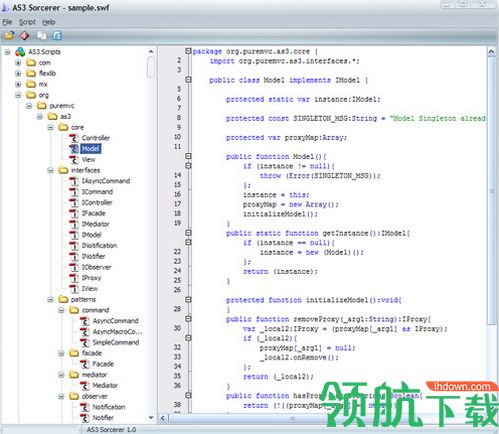
Task: Click the open file toolbar icon
Action: [9, 35]
